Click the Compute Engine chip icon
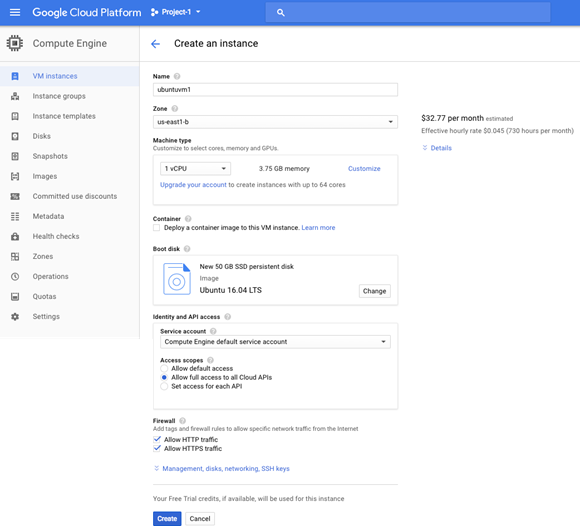 point(15,43)
